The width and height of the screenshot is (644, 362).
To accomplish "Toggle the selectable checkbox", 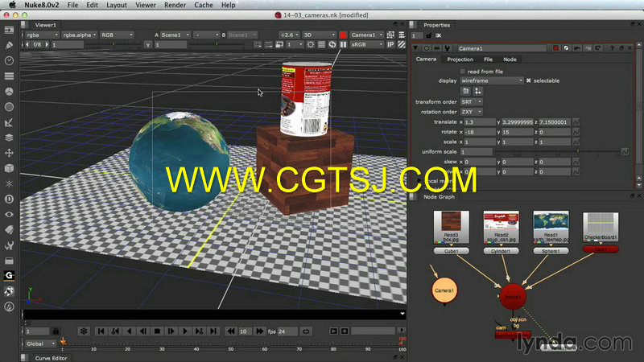I will coord(529,80).
